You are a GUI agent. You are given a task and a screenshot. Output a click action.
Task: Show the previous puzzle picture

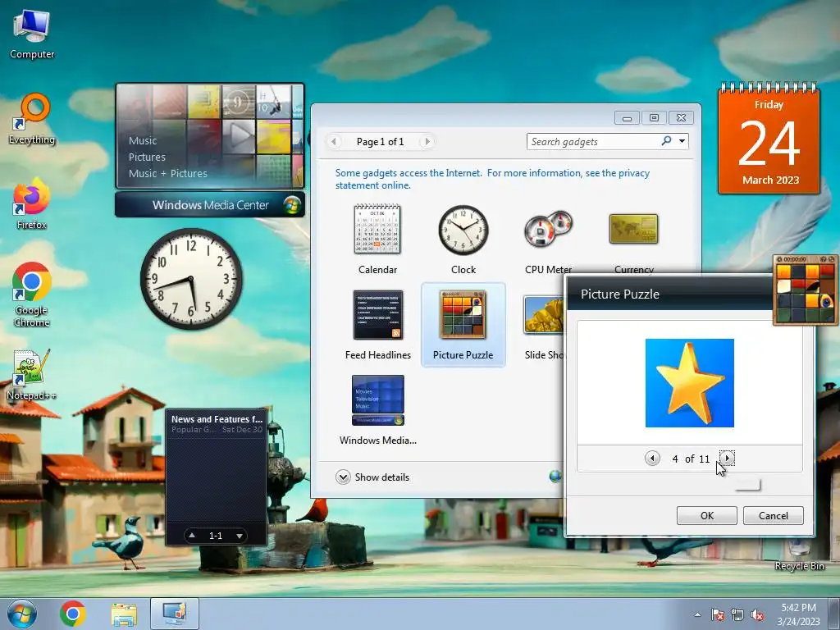point(652,458)
